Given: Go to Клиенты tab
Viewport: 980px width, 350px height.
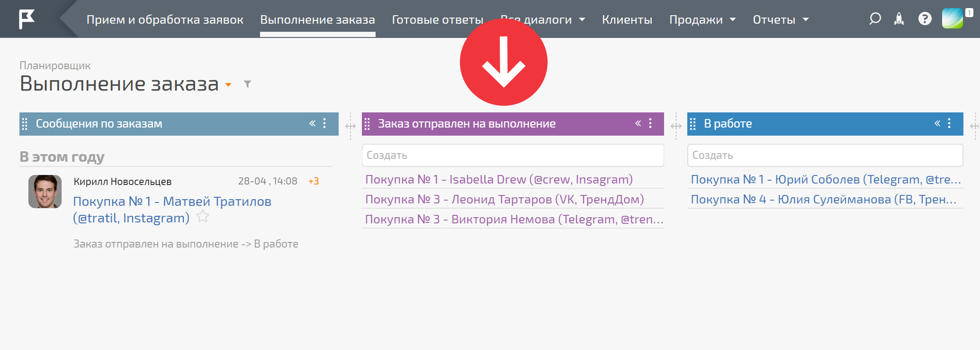Looking at the screenshot, I should tap(627, 19).
